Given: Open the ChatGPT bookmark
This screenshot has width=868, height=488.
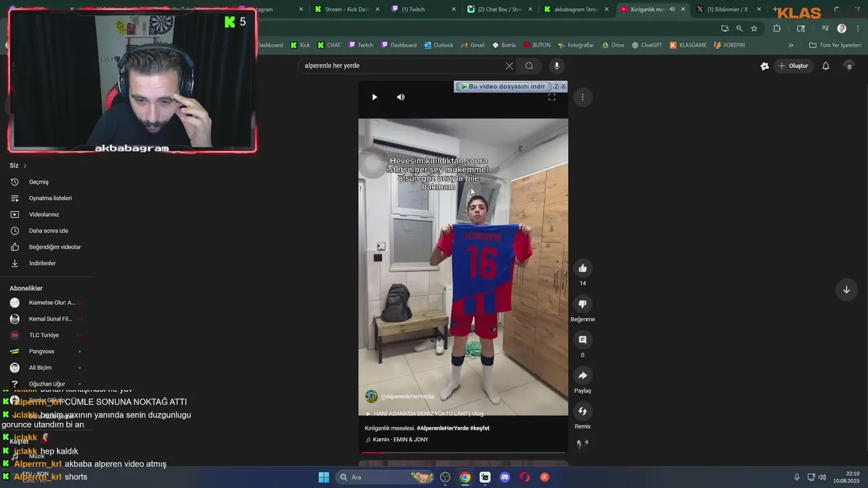Looking at the screenshot, I should pyautogui.click(x=647, y=45).
